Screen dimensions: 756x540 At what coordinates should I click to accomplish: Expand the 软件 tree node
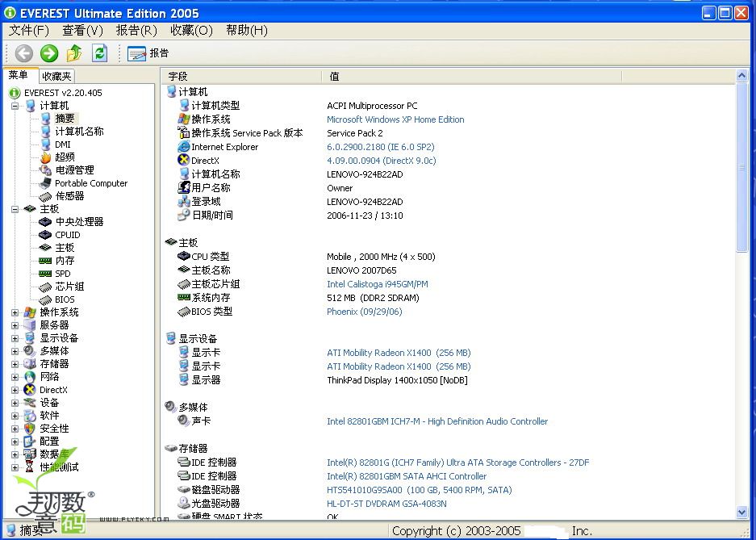tap(15, 416)
